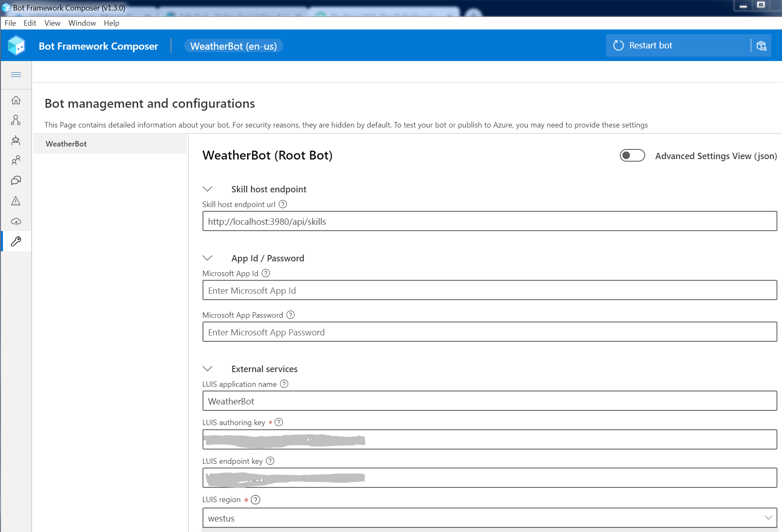Open the Design flow view
This screenshot has height=532, width=782.
coord(16,120)
